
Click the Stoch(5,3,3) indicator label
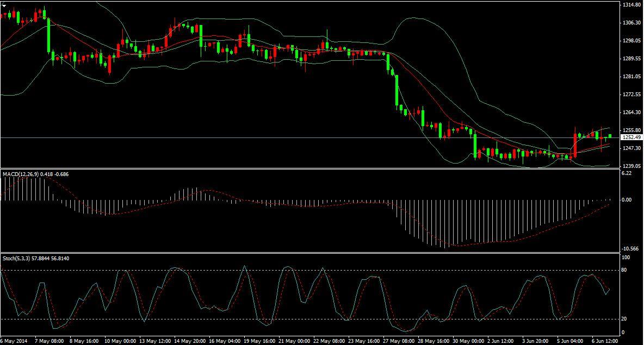[16, 258]
